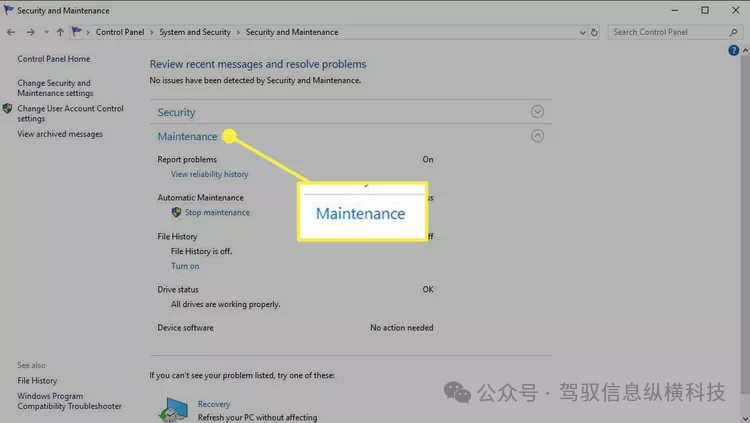Open Control Panel Home
750x423 pixels.
(x=54, y=59)
